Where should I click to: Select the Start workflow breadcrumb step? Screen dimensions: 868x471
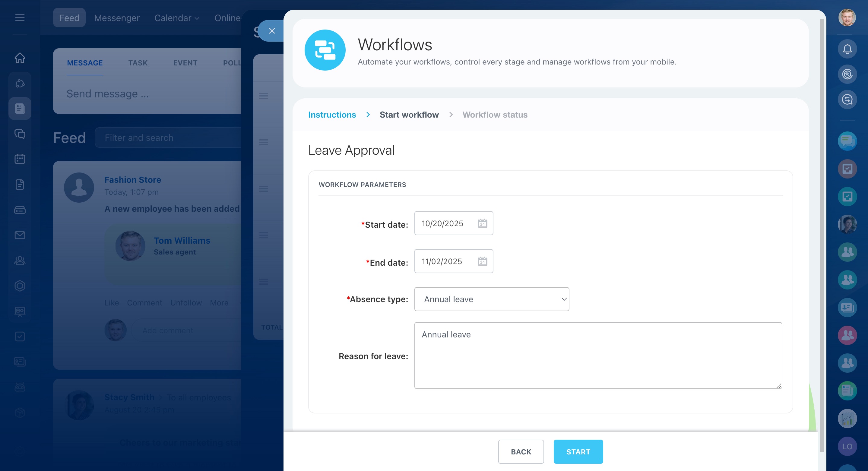(409, 115)
